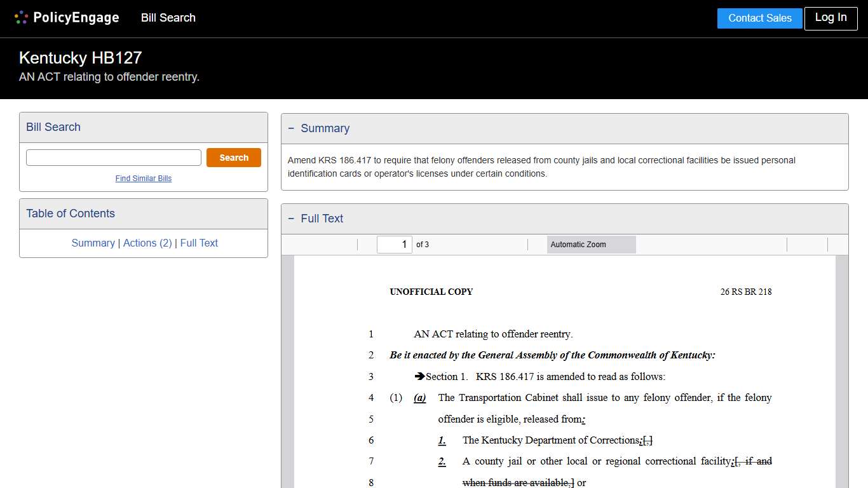Collapse Summary panel using its minus icon
The width and height of the screenshot is (868, 488).
[291, 128]
